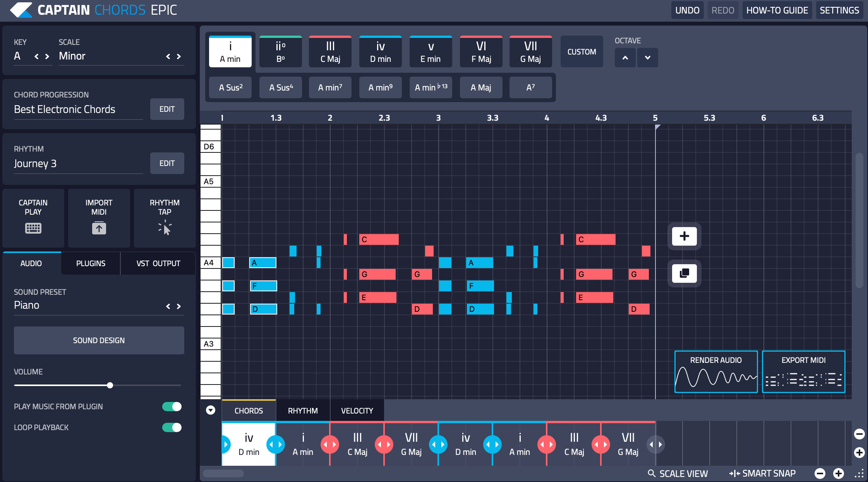The height and width of the screenshot is (482, 868).
Task: Open the Velocity editing tab
Action: pyautogui.click(x=357, y=410)
